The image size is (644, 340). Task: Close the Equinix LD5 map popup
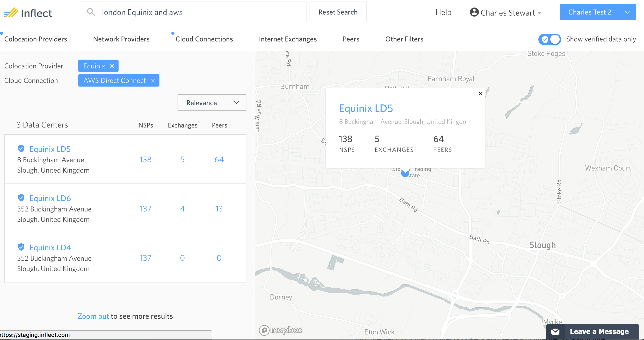(480, 94)
